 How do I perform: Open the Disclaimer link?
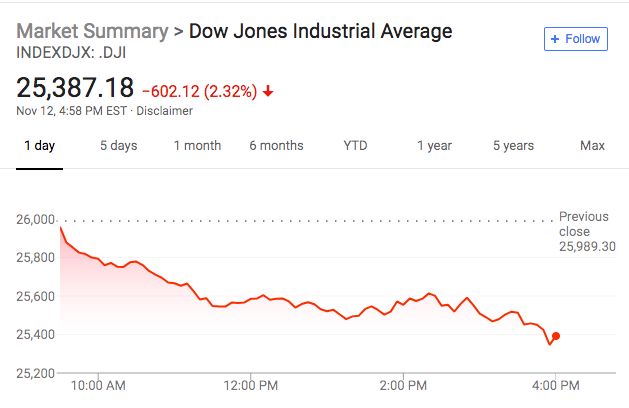click(x=164, y=111)
